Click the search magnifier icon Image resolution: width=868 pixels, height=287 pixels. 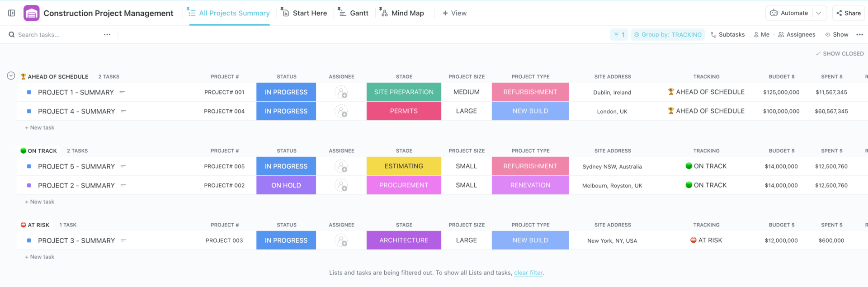(x=12, y=35)
